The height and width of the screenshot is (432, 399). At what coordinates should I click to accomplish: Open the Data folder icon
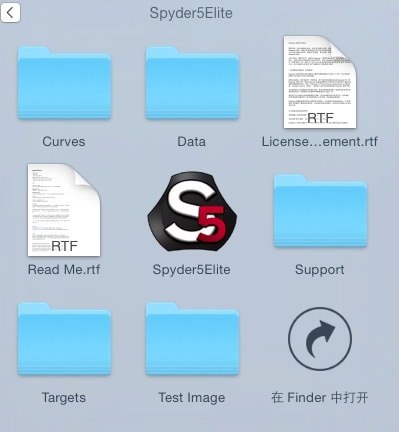point(192,83)
